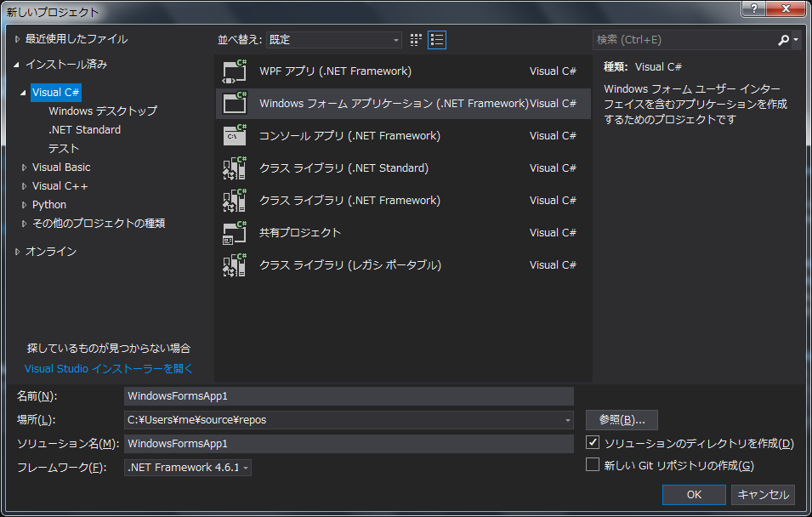Select クラス ライブラリ (.NET Standard) row
812x517 pixels.
[x=403, y=168]
